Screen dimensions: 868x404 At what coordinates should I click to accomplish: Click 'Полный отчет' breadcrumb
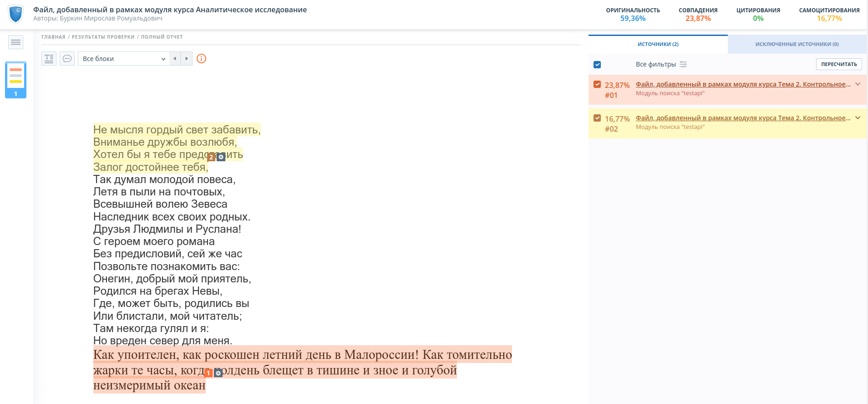[162, 37]
